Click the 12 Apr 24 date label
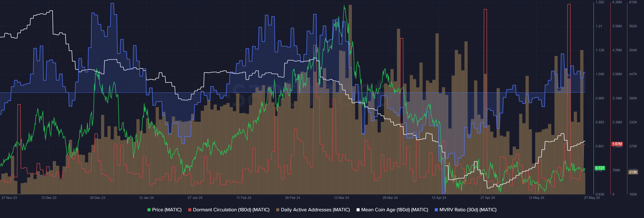 click(439, 198)
